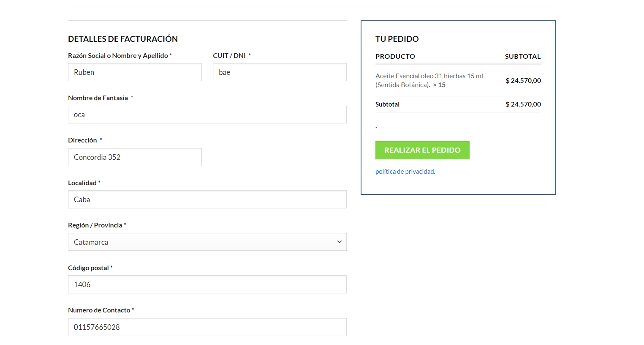644x345 pixels.
Task: Click the PRODUCTO column header
Action: pos(395,56)
